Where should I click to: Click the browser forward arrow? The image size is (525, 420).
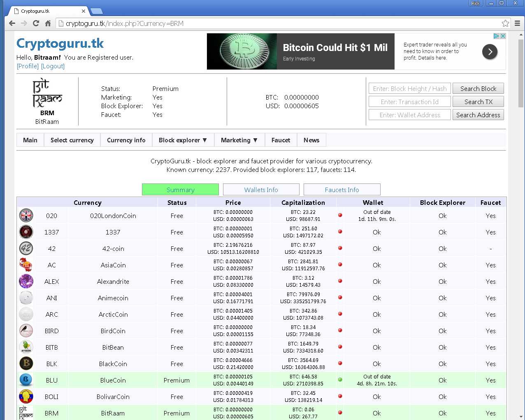[24, 23]
